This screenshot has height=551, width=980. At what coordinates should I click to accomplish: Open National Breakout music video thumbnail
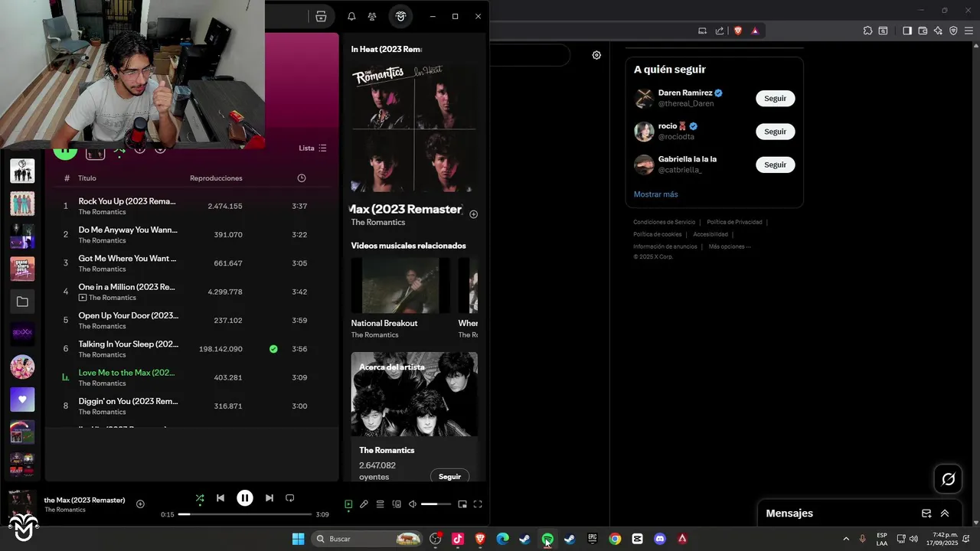click(x=400, y=285)
